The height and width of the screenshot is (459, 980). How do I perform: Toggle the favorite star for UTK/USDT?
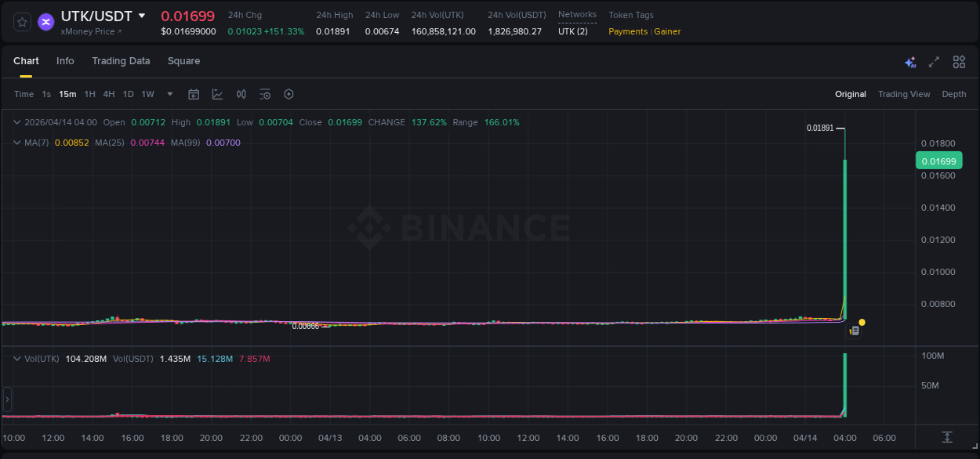coord(21,22)
